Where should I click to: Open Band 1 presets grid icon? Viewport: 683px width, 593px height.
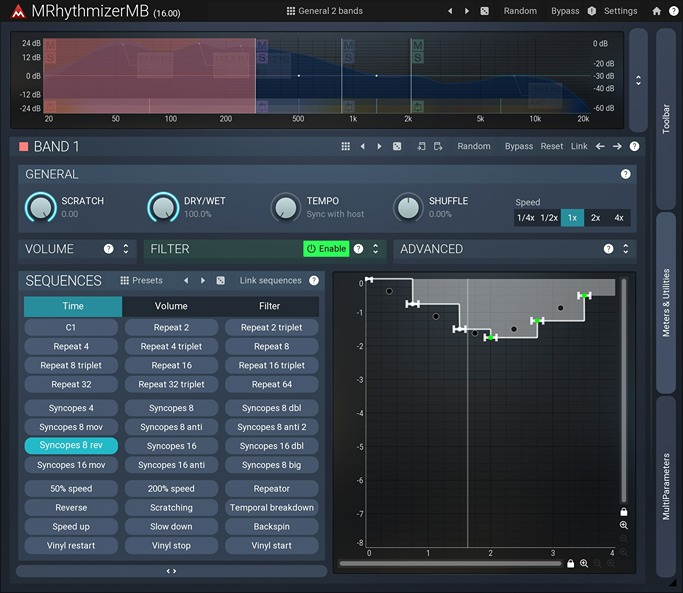345,146
